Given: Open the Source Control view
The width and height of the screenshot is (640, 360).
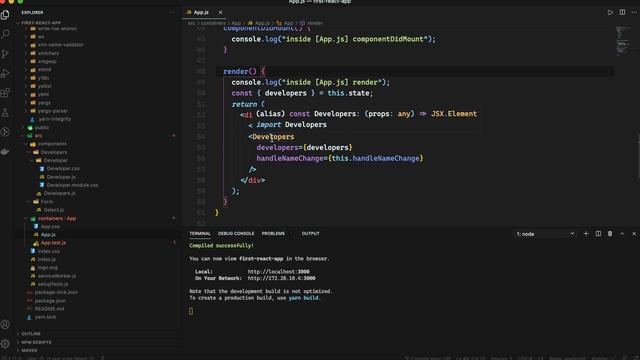Looking at the screenshot, I should click(5, 54).
